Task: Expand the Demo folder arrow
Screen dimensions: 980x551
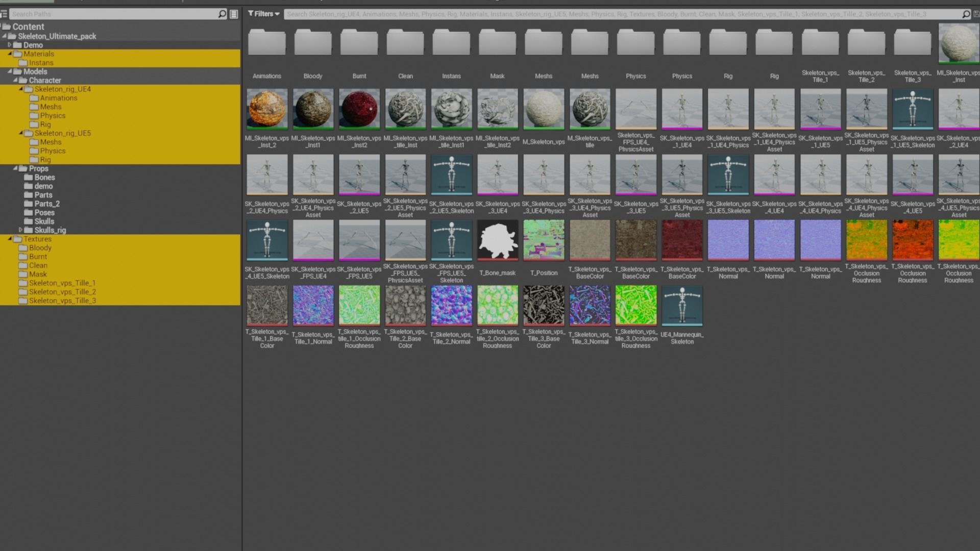Action: [x=10, y=45]
